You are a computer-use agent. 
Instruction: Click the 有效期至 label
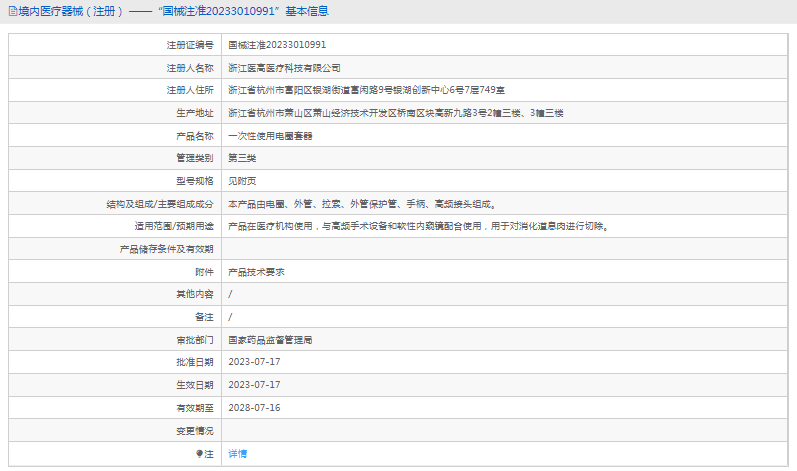tap(195, 408)
